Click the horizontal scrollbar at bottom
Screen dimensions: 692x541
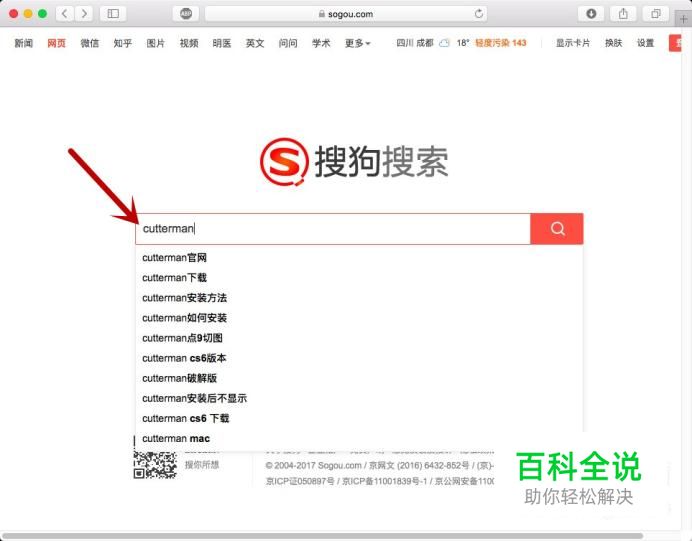322,536
